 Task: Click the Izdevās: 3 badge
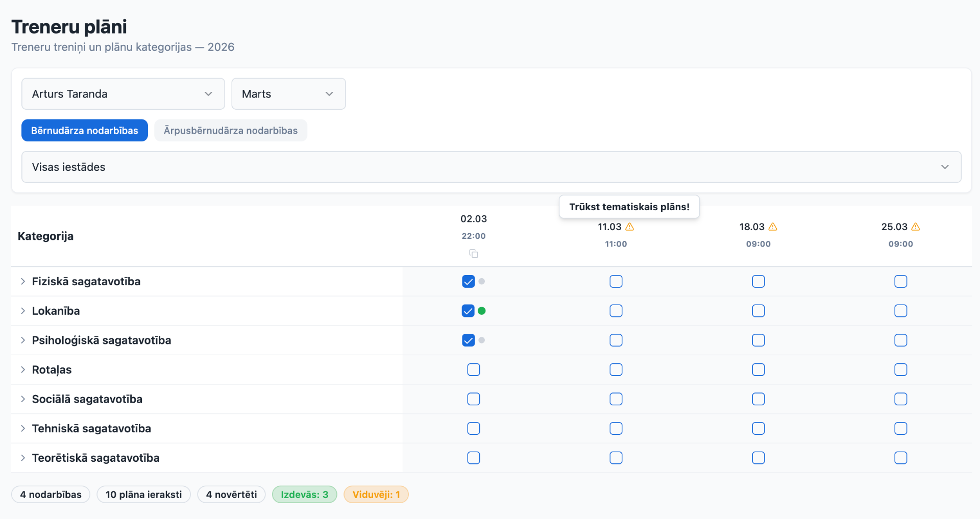pos(305,495)
